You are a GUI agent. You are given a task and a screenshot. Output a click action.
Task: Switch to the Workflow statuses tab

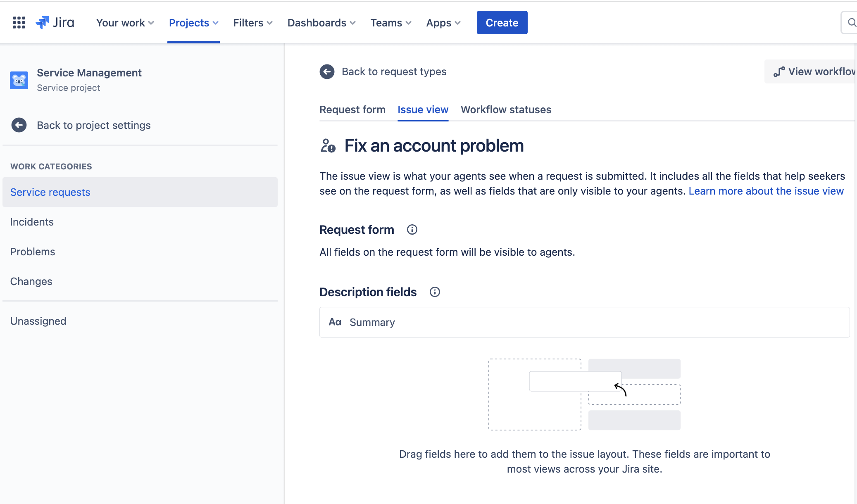click(506, 109)
